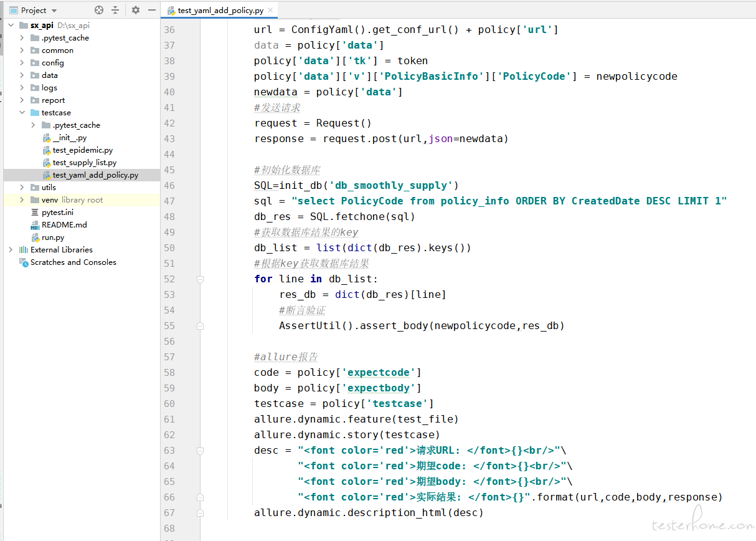This screenshot has width=756, height=541.
Task: Click the Scratches and Consoles icon
Action: click(x=24, y=262)
